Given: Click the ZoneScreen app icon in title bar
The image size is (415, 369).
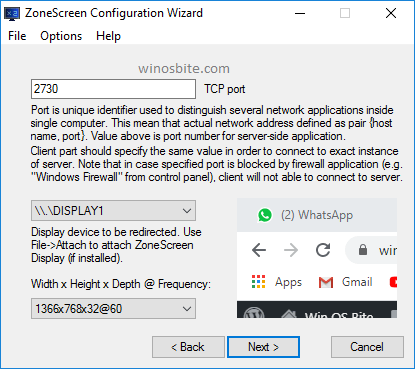Looking at the screenshot, I should pyautogui.click(x=12, y=14).
